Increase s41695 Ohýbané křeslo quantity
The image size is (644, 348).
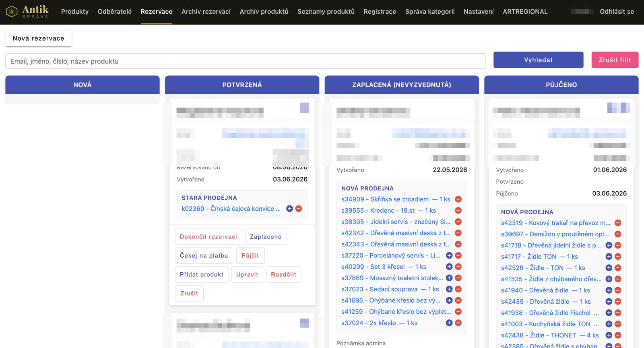tap(449, 301)
